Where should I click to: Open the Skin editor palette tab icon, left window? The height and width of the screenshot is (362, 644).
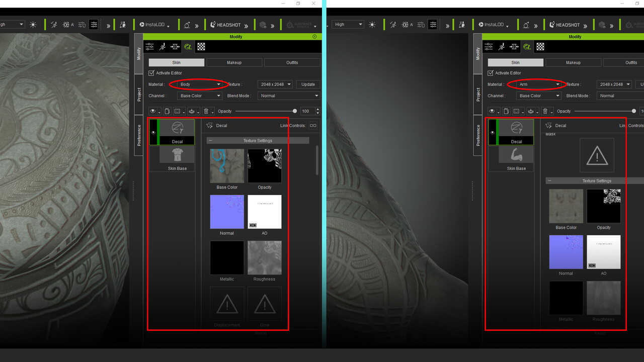click(188, 47)
